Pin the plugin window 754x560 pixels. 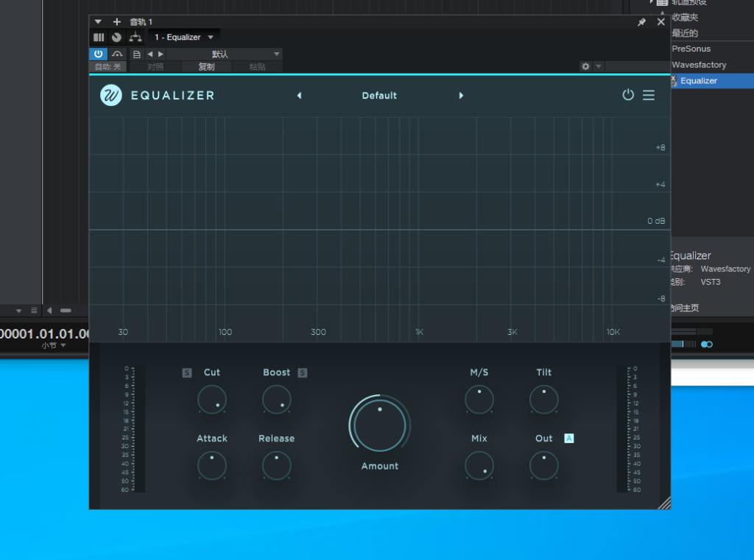tap(641, 22)
